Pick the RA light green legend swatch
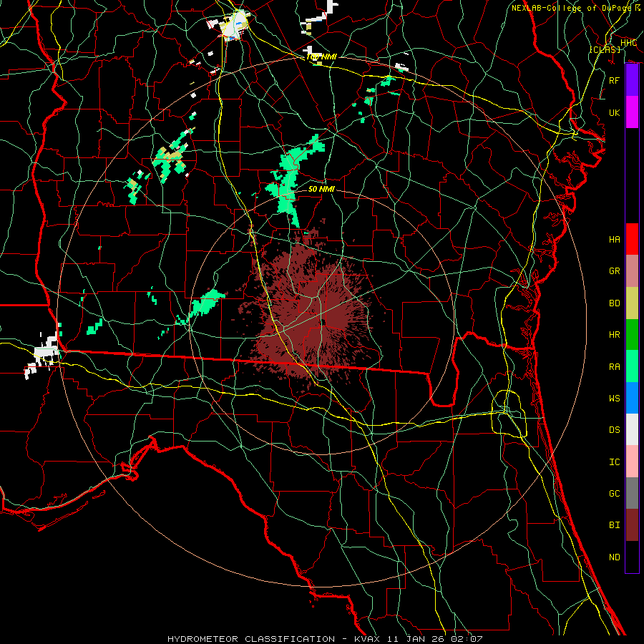This screenshot has height=644, width=644. tap(632, 366)
